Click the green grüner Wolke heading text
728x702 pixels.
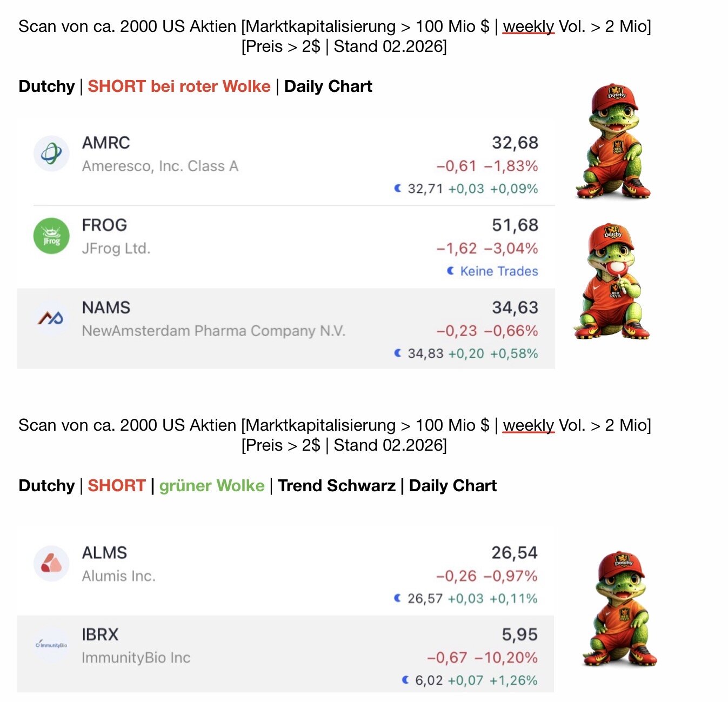coord(212,486)
